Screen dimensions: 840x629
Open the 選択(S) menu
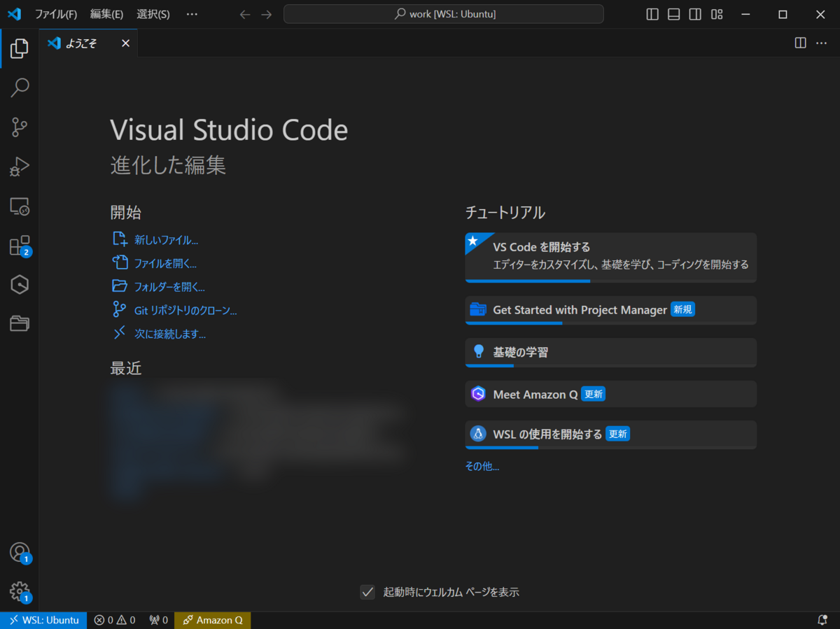(x=153, y=14)
